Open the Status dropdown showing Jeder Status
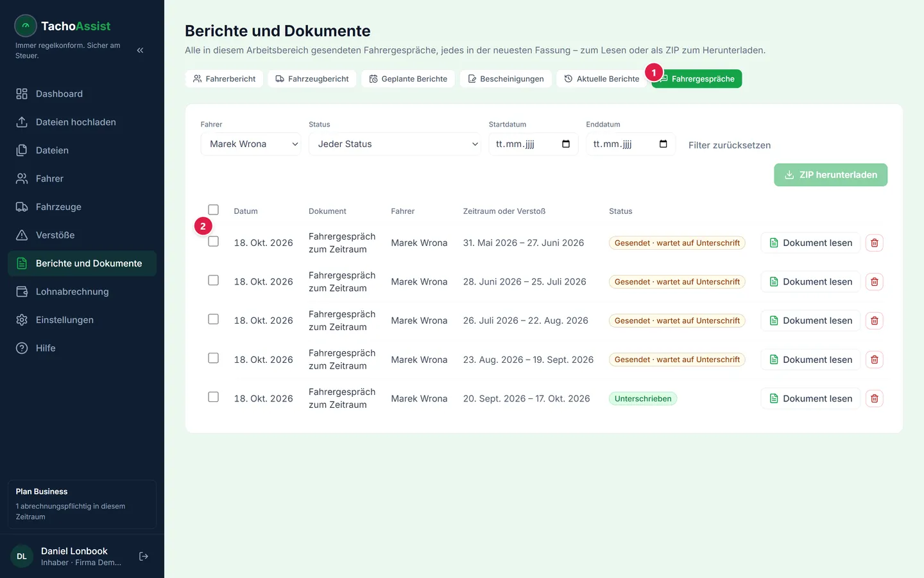The width and height of the screenshot is (924, 578). click(x=395, y=144)
